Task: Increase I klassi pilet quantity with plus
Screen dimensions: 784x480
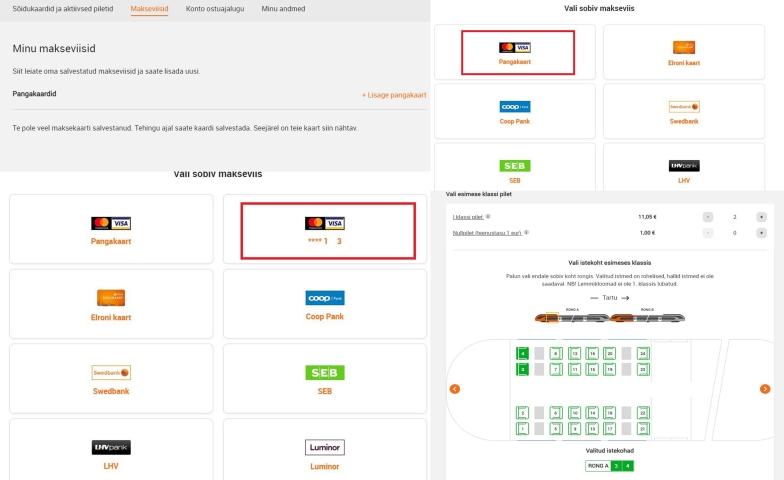Action: point(761,217)
